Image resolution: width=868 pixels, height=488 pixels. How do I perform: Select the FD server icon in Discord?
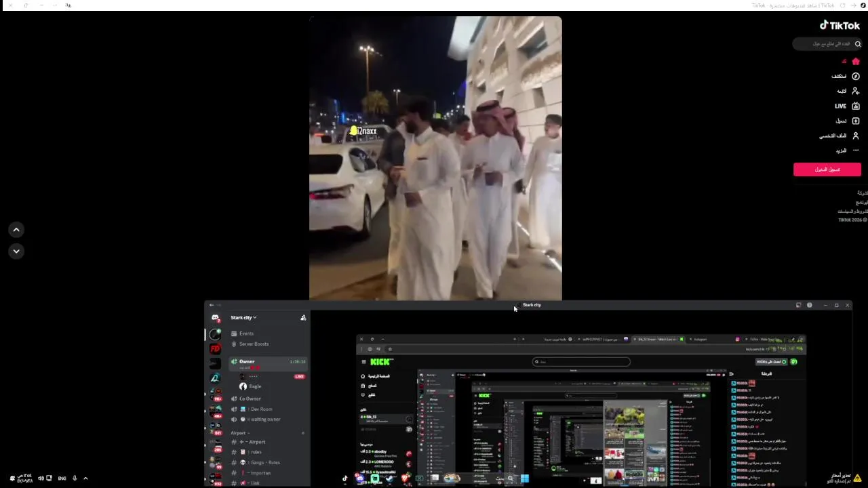(x=215, y=349)
